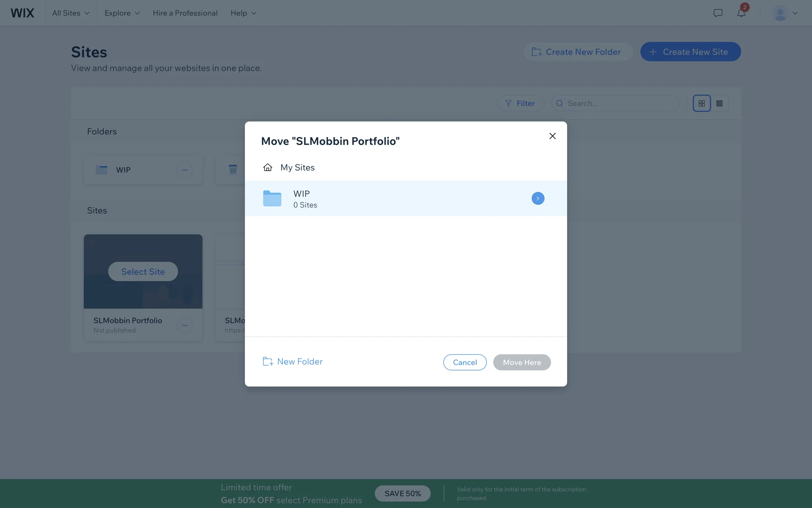
Task: Open Hire a Professional
Action: point(185,13)
